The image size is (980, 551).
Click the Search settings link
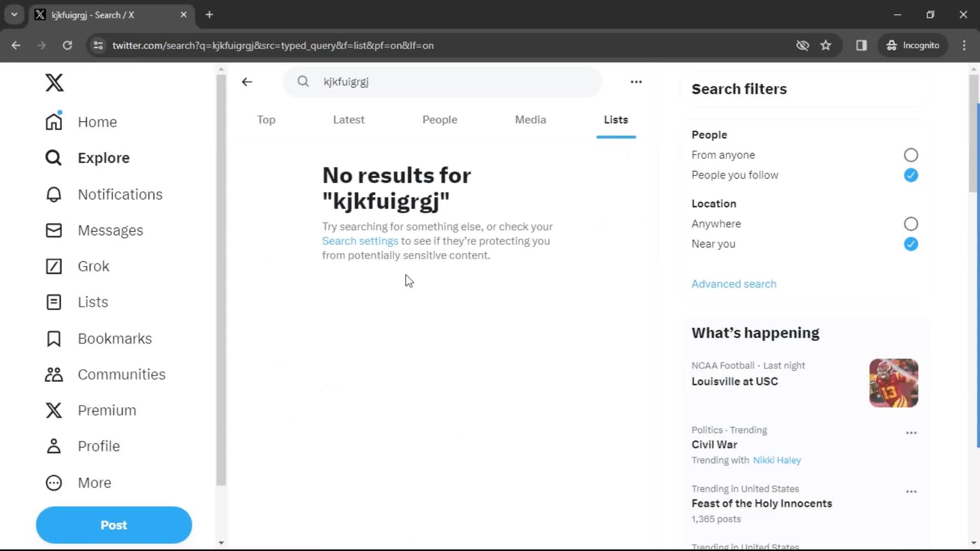pos(360,241)
